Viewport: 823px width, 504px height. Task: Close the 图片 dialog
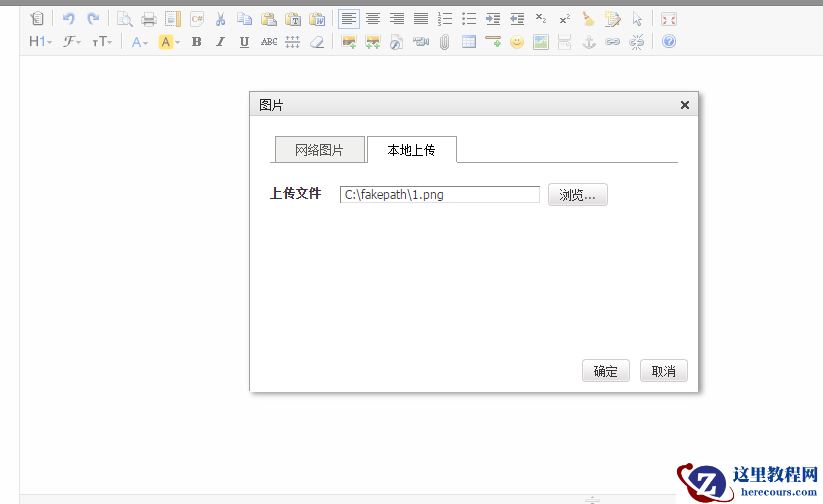tap(684, 105)
